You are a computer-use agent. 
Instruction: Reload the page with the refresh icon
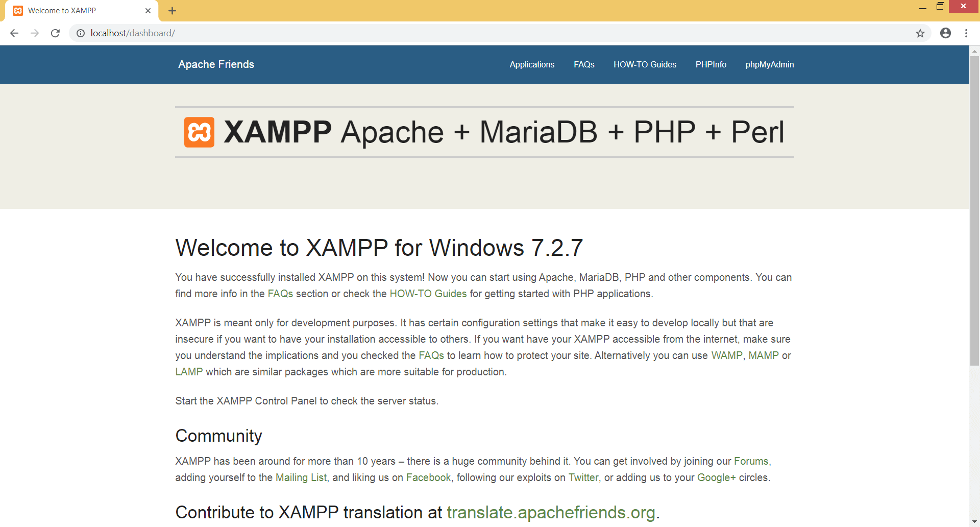[x=55, y=33]
